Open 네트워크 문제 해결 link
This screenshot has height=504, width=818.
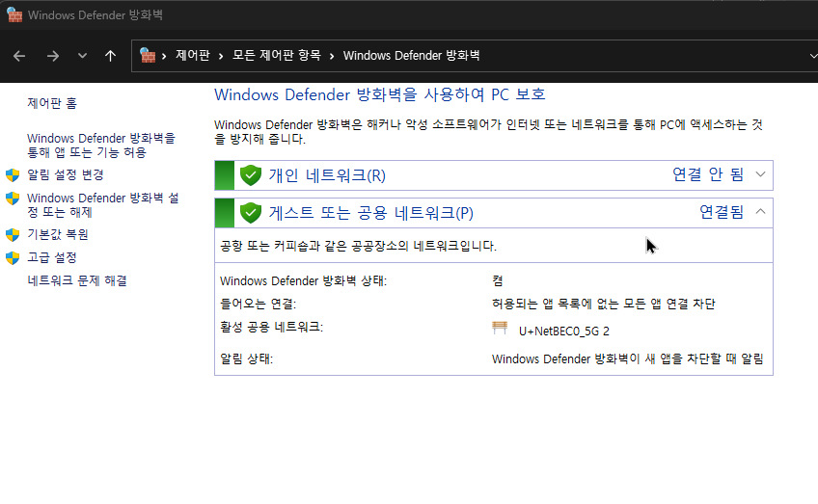77,281
